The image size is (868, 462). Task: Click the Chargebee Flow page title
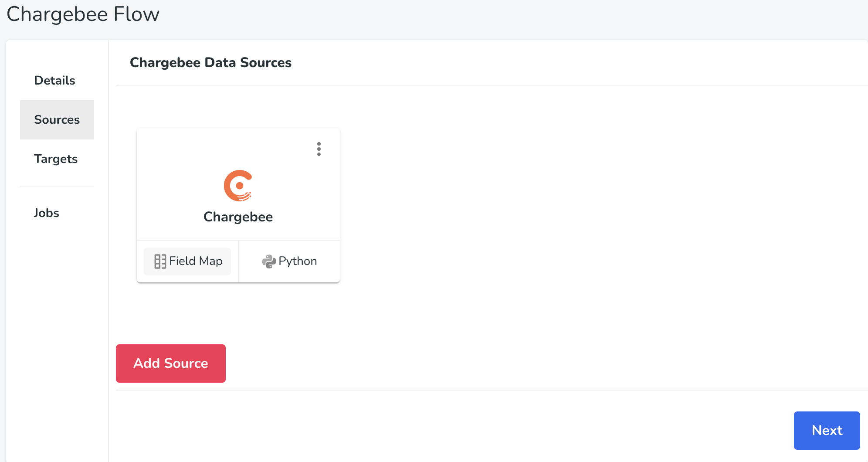(83, 14)
